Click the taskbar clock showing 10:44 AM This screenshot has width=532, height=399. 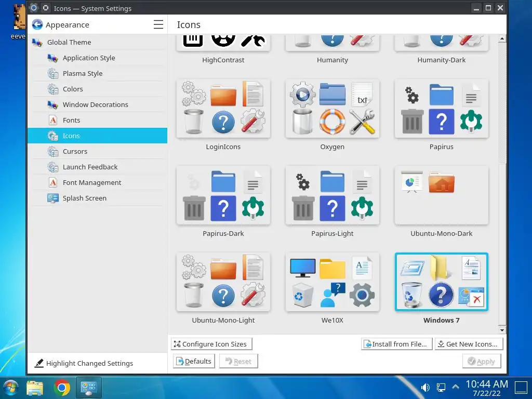click(486, 388)
